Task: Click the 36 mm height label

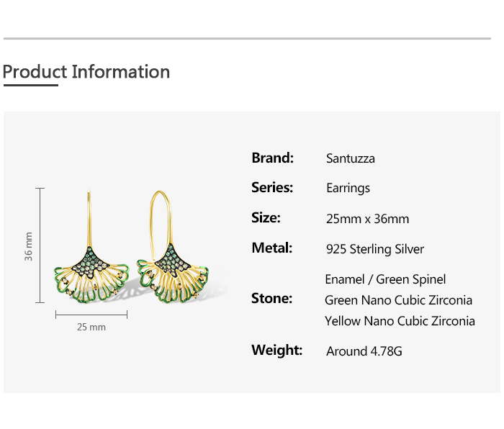Action: click(29, 246)
